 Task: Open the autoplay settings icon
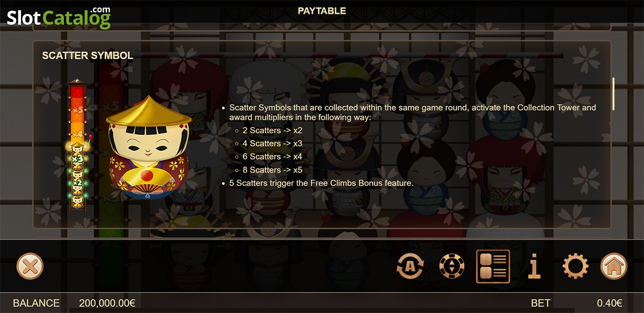click(x=411, y=266)
